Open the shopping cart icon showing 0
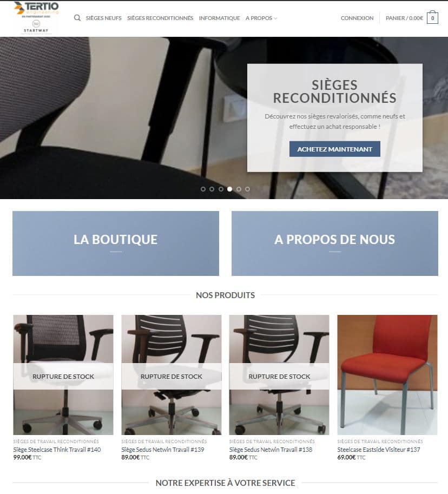This screenshot has height=494, width=448. click(432, 18)
